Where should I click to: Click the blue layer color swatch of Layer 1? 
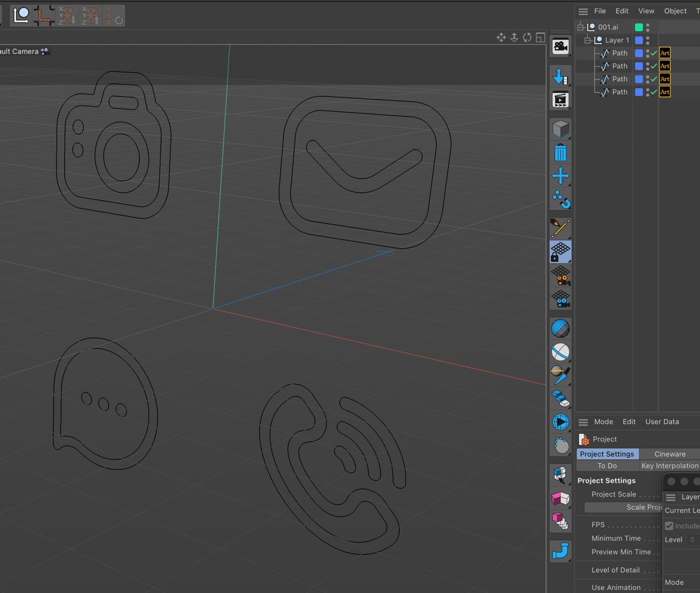pos(639,40)
